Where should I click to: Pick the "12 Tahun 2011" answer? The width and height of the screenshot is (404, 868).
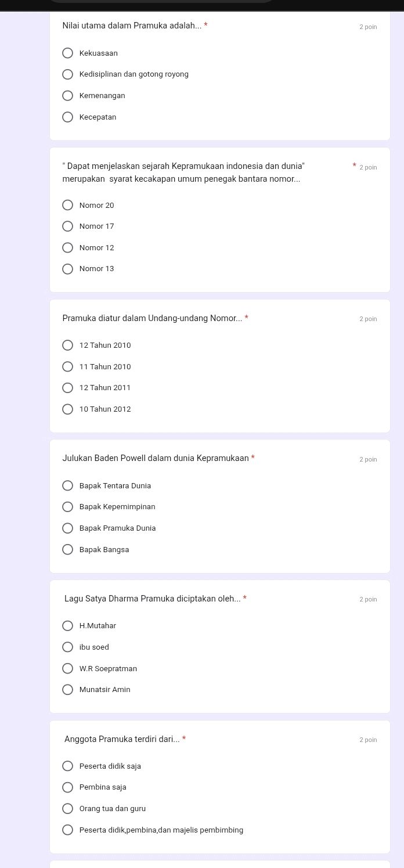coord(68,388)
